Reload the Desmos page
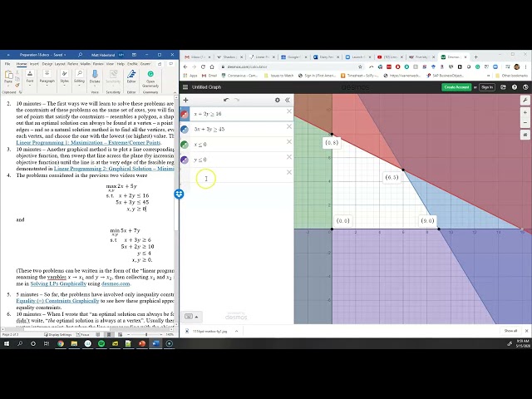Screen dimensions: 532x399 coord(203,66)
